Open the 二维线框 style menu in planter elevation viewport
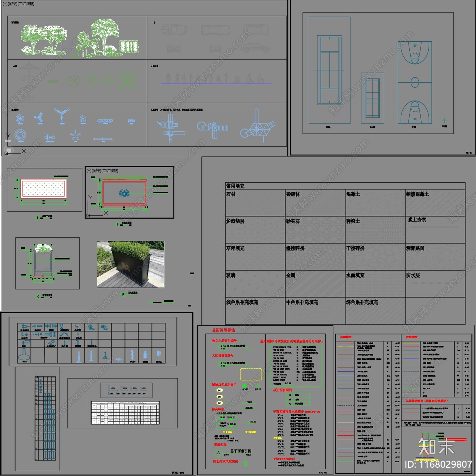 110,170
